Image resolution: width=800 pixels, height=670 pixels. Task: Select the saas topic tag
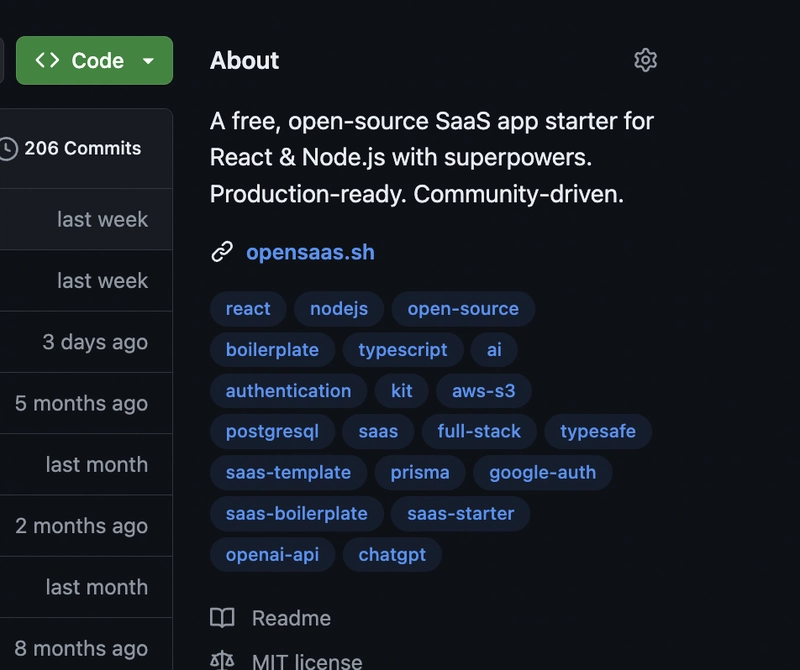(378, 431)
